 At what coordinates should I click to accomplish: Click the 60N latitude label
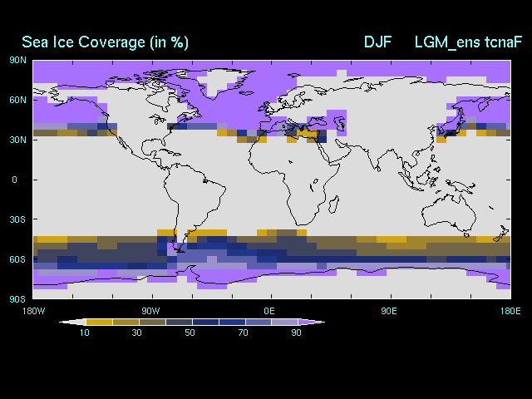17,100
